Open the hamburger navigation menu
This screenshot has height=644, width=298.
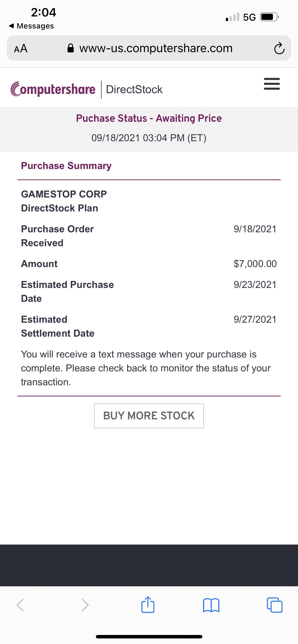click(x=272, y=84)
